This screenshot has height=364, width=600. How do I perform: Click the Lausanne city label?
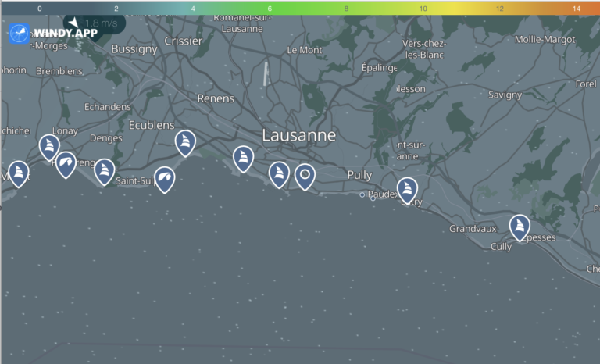tap(298, 135)
